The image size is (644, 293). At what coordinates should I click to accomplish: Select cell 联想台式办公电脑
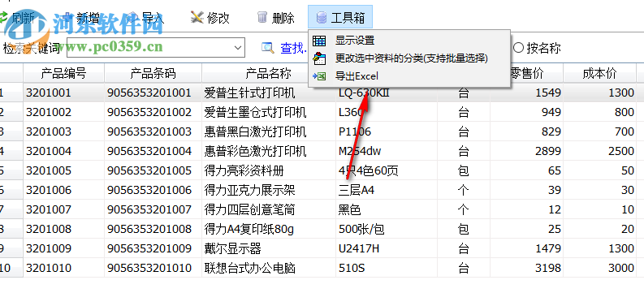[x=269, y=268]
